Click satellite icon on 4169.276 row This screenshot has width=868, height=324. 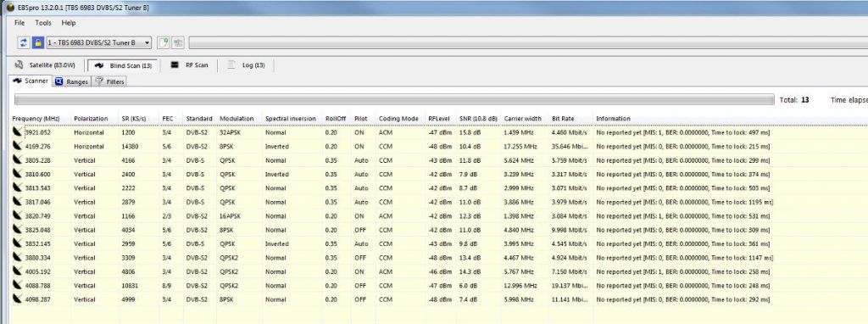pyautogui.click(x=18, y=146)
